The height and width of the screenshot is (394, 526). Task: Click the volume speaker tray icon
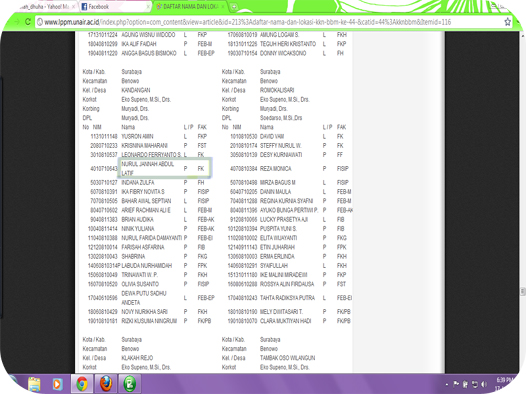tap(484, 384)
